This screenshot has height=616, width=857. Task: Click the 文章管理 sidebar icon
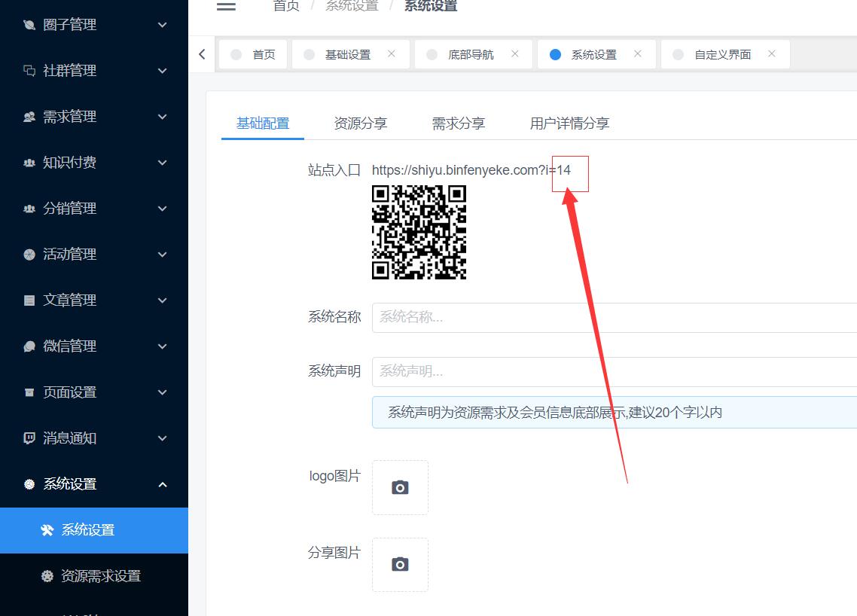click(29, 300)
